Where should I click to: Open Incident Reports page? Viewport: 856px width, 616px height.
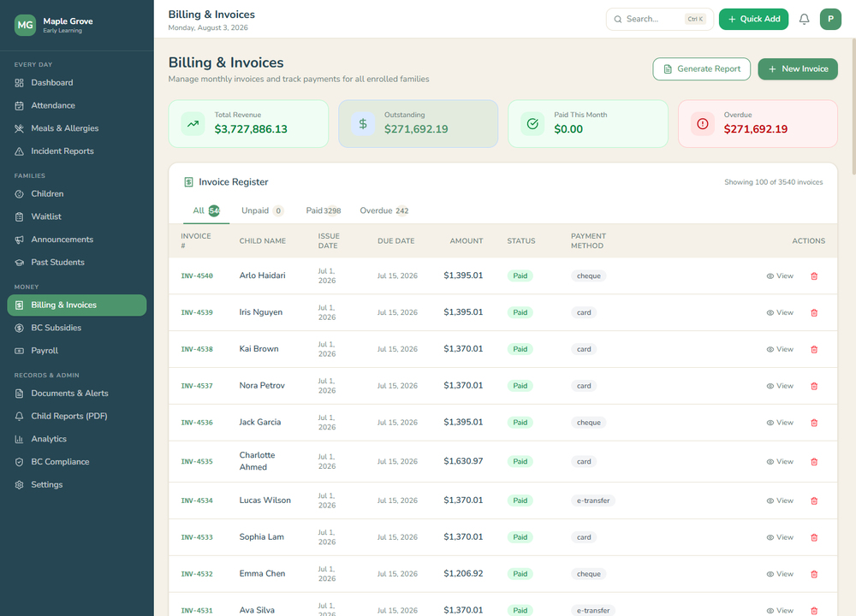coord(77,151)
